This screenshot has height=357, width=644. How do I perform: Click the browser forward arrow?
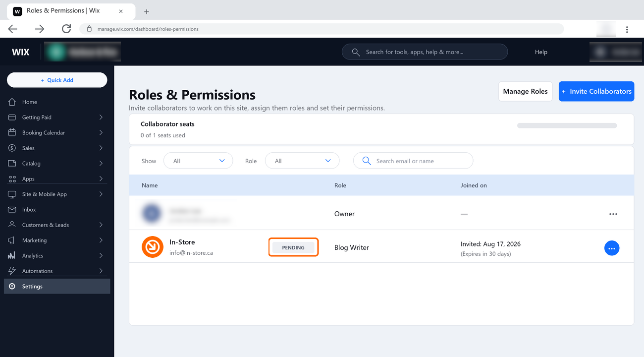tap(40, 29)
